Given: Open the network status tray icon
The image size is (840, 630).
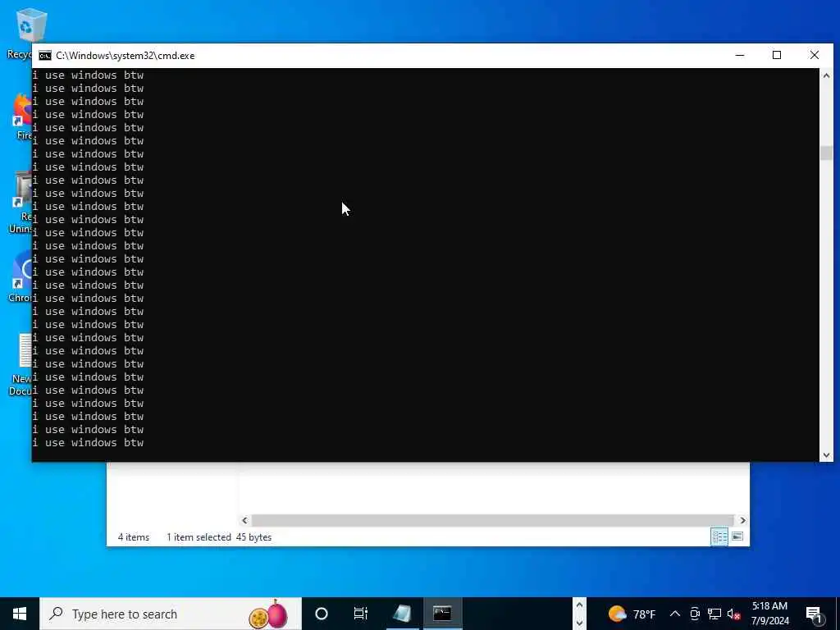Looking at the screenshot, I should coord(714,614).
